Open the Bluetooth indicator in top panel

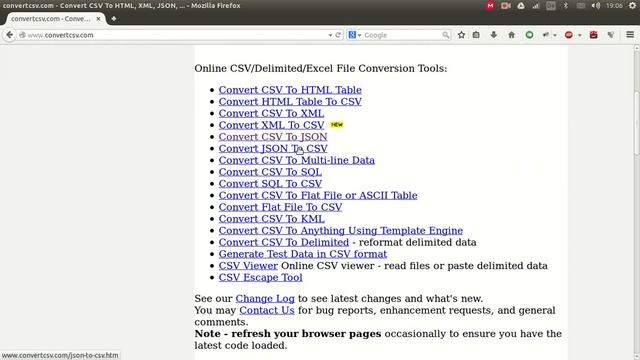[x=565, y=6]
